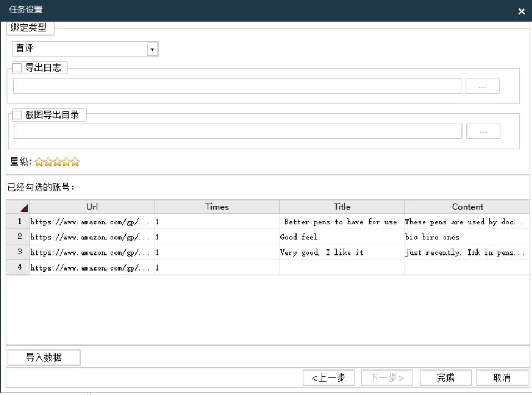This screenshot has width=532, height=395.
Task: Select the fifth star rating
Action: [76, 162]
